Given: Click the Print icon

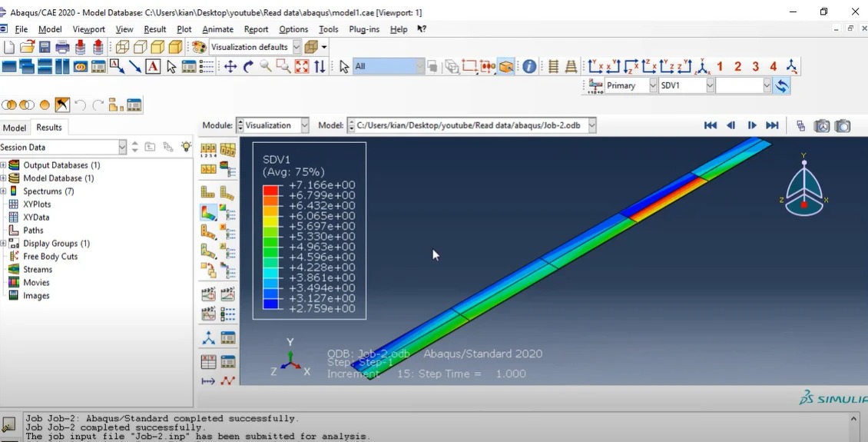Looking at the screenshot, I should [62, 47].
